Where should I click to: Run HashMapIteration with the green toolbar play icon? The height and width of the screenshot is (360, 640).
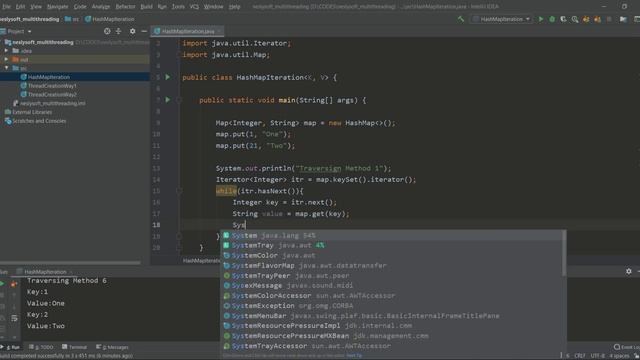pyautogui.click(x=541, y=19)
